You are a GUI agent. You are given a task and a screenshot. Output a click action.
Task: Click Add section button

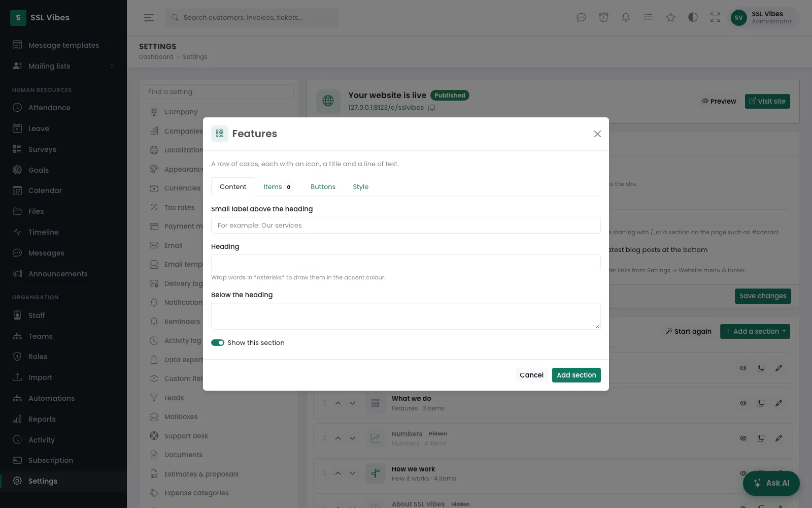click(576, 375)
